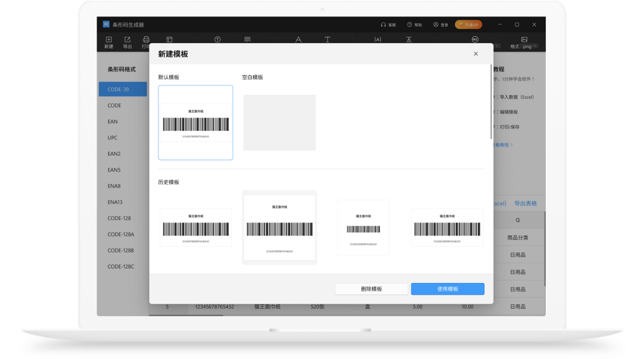Click the 开通VIP button
Image resolution: width=644 pixels, height=359 pixels.
(469, 24)
